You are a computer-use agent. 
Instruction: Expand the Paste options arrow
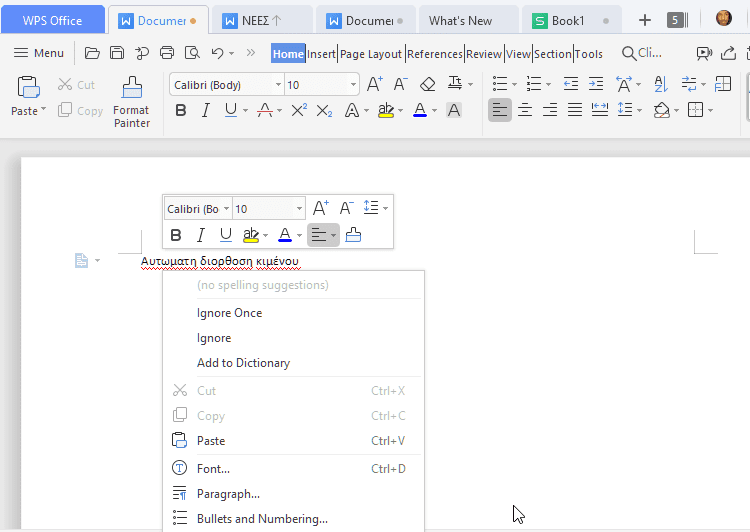click(x=44, y=110)
